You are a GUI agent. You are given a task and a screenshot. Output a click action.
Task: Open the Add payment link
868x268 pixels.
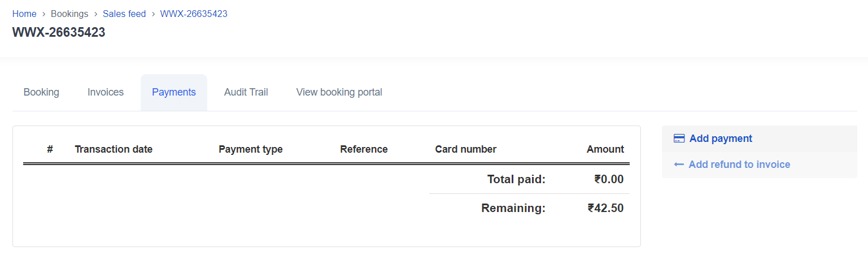(721, 139)
